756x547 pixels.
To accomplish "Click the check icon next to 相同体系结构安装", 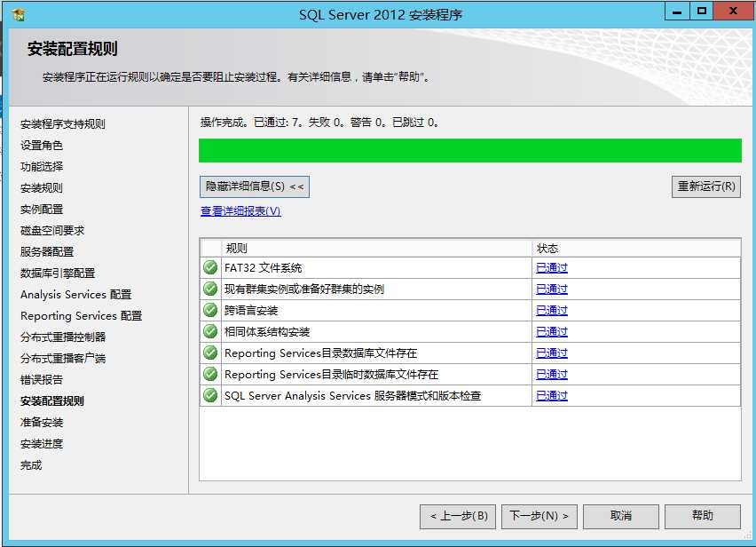I will click(x=210, y=331).
